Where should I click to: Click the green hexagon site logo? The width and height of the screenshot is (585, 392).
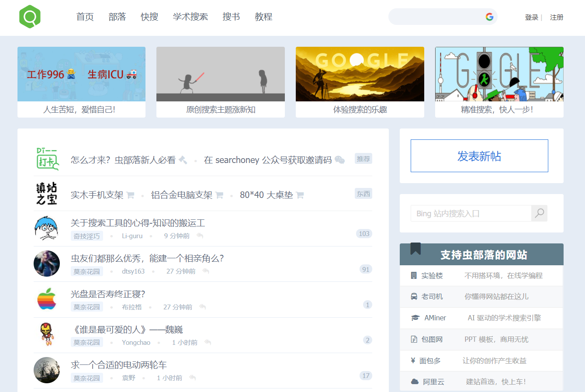click(30, 17)
